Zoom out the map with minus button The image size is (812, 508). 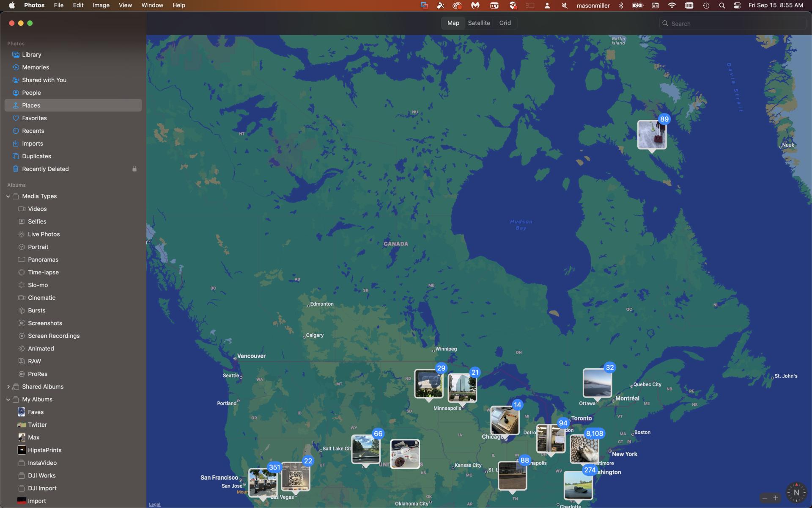coord(765,498)
